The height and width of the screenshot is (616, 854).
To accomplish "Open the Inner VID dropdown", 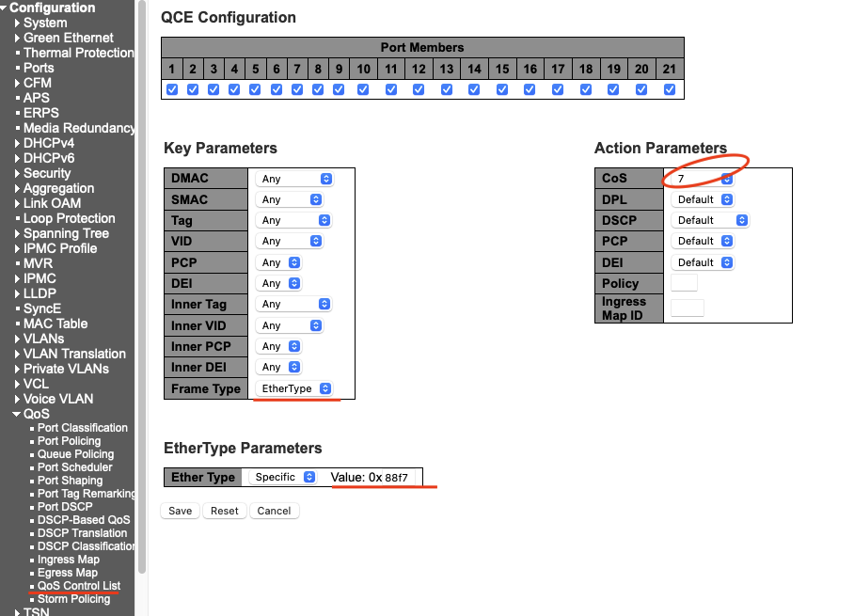I will click(x=289, y=325).
